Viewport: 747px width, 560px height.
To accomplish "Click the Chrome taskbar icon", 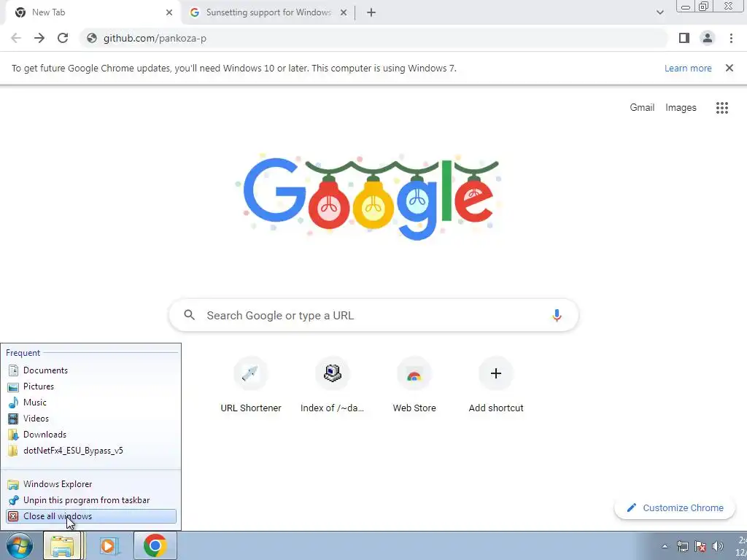I will pos(155,545).
